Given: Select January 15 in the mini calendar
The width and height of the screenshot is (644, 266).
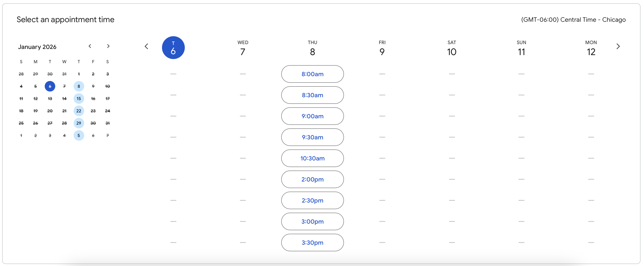Looking at the screenshot, I should tap(79, 99).
